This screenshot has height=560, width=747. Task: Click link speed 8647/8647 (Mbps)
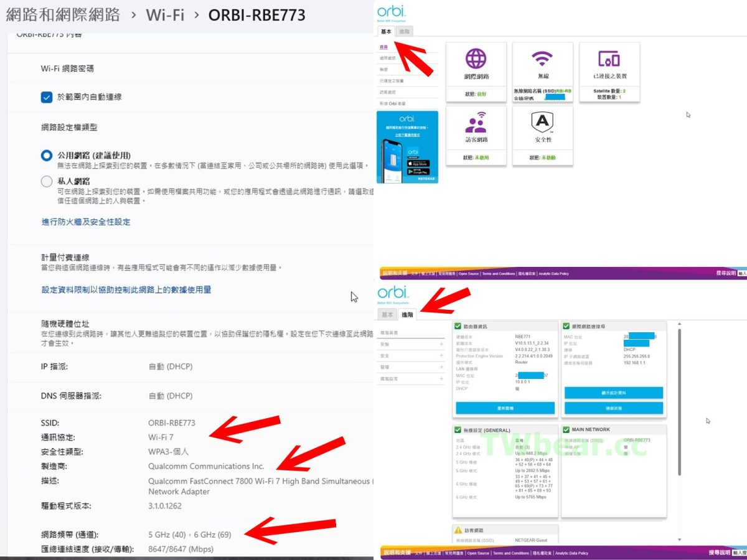pyautogui.click(x=181, y=549)
